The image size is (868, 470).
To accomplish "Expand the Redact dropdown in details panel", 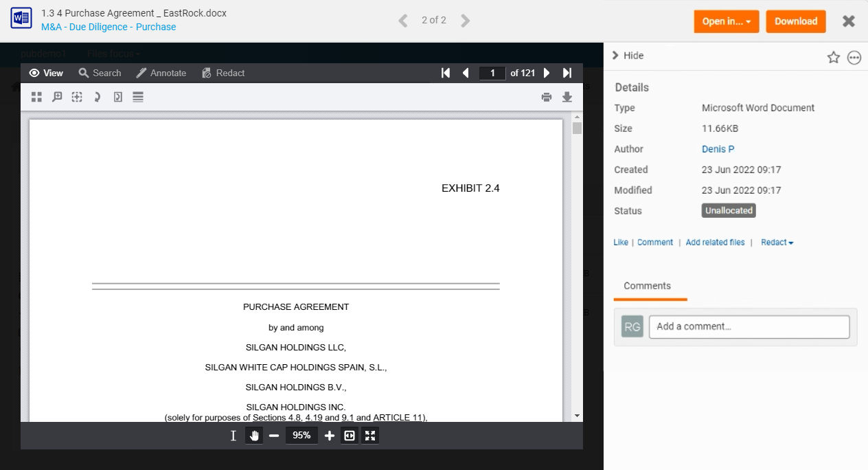I will point(777,243).
